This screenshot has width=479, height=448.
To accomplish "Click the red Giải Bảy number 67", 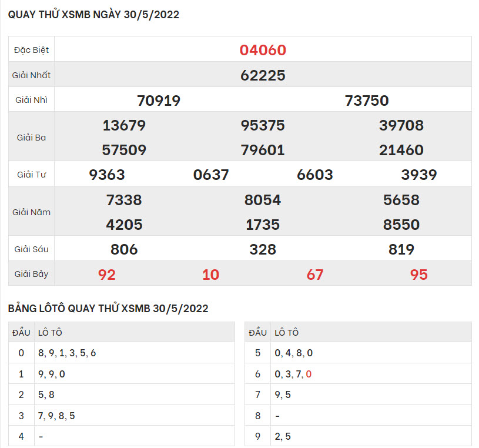I will [x=315, y=275].
